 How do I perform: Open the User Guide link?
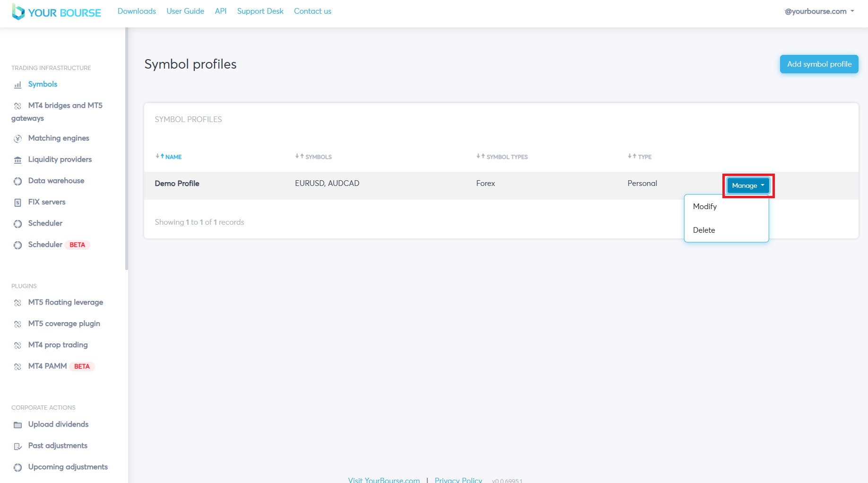(x=185, y=11)
